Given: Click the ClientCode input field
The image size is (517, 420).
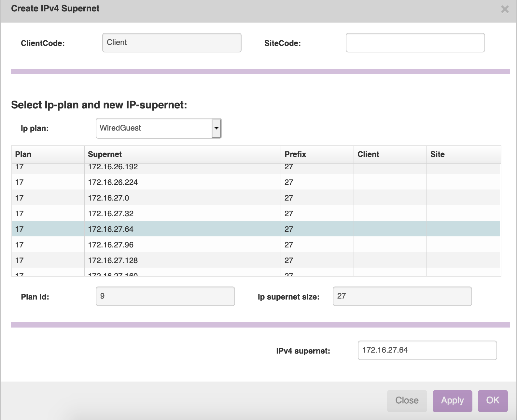Looking at the screenshot, I should pyautogui.click(x=172, y=43).
